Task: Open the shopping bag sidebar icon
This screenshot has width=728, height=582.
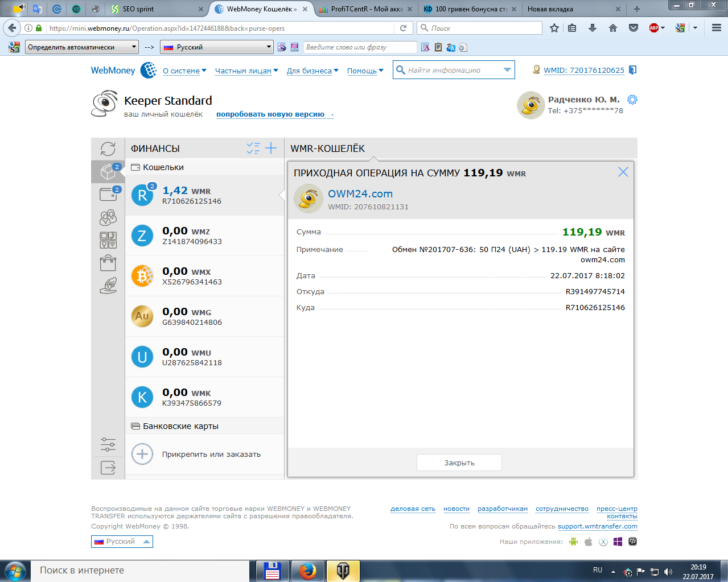Action: [108, 263]
